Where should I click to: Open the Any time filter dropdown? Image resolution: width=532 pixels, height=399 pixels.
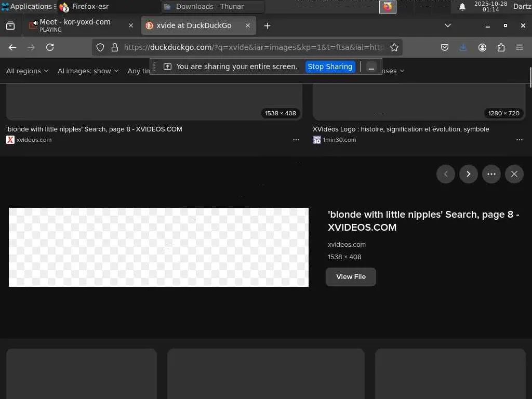coord(139,71)
